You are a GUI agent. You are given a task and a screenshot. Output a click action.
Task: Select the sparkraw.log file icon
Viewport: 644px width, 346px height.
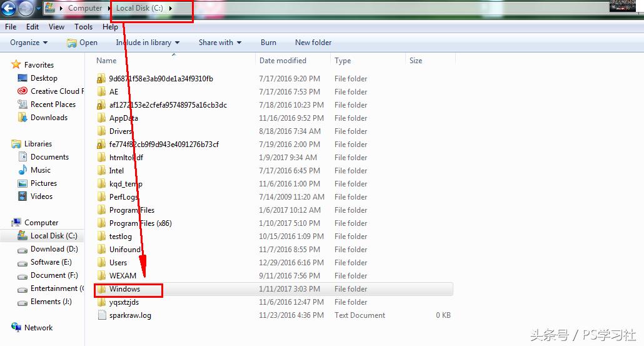[101, 315]
